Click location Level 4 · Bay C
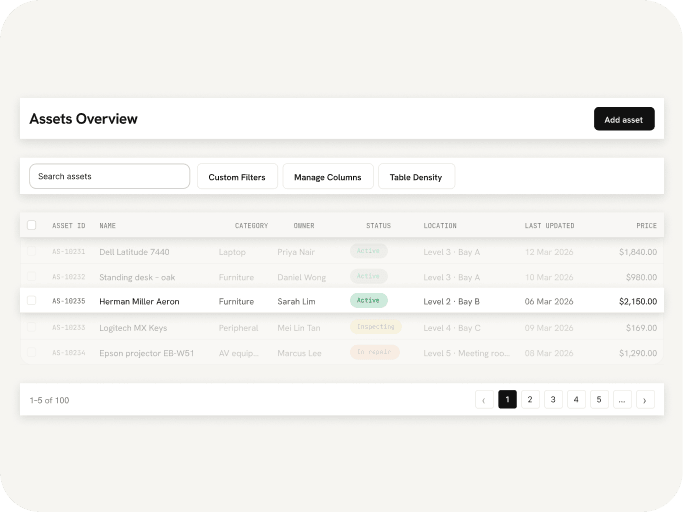This screenshot has width=683, height=512. 452,328
